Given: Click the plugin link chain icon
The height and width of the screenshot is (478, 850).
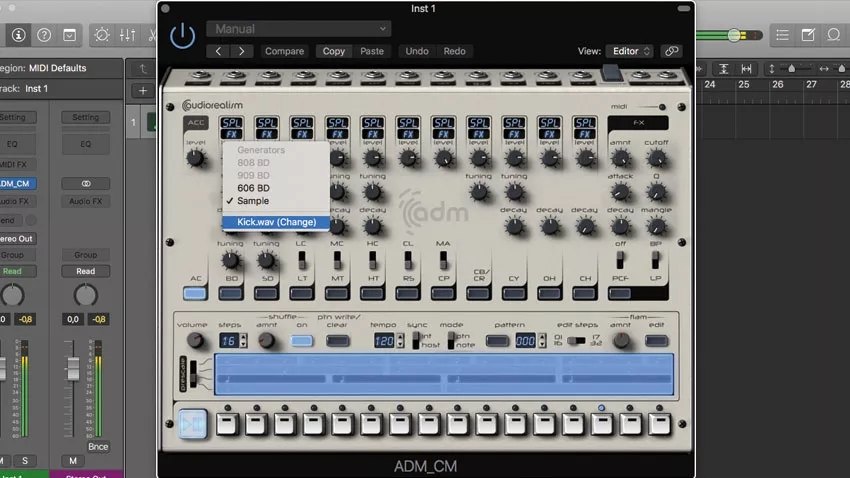Looking at the screenshot, I should click(671, 51).
